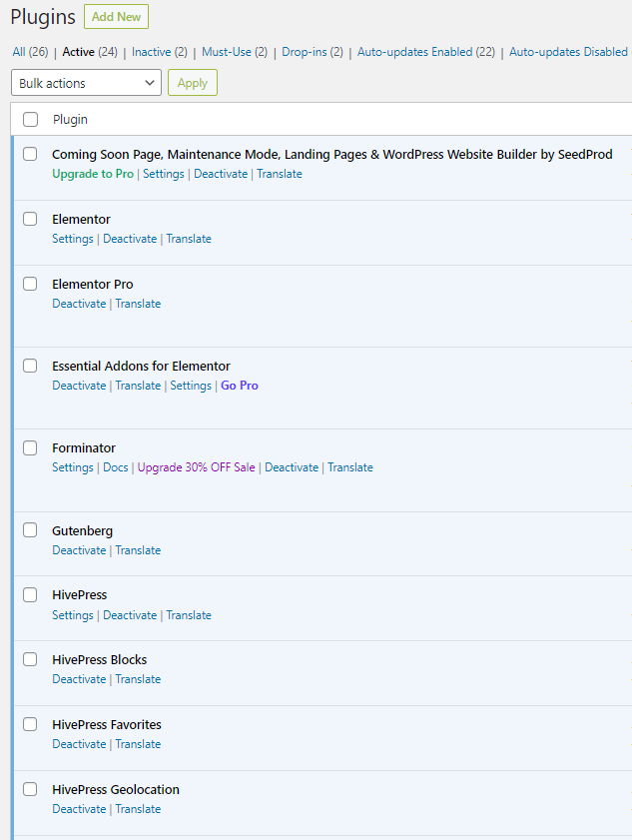Deactivate the Gutenberg plugin
The height and width of the screenshot is (840, 632).
point(79,550)
